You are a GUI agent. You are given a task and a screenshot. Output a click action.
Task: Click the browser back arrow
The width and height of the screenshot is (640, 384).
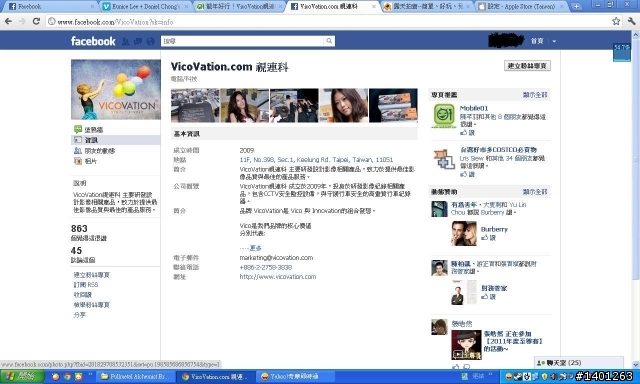(x=8, y=21)
